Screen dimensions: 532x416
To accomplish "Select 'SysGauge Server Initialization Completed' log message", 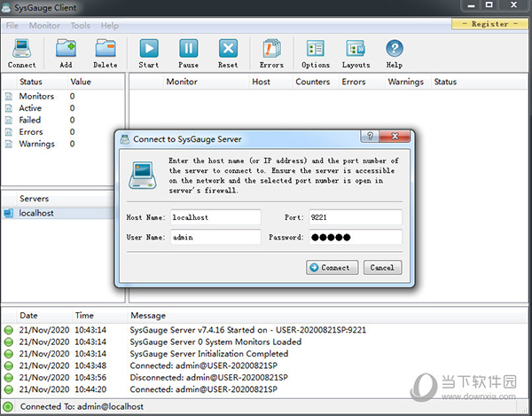I will 209,354.
